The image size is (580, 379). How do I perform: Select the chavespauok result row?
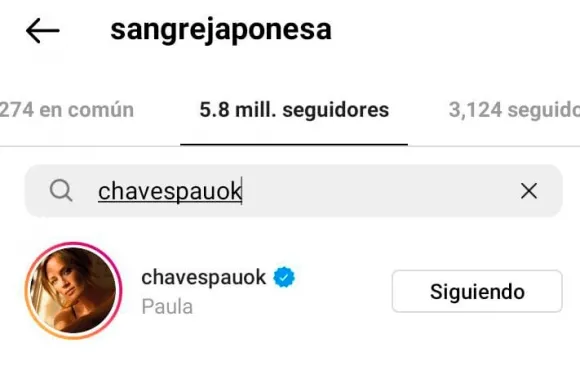294,291
